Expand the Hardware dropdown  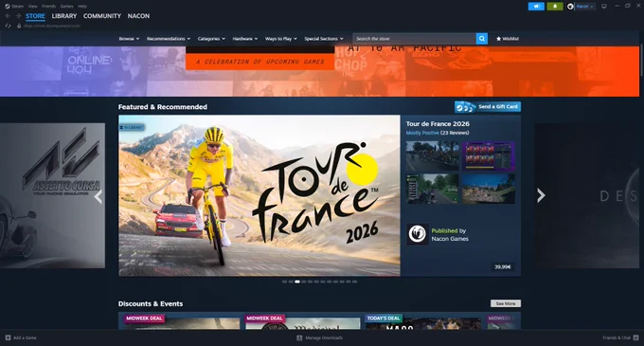[245, 39]
